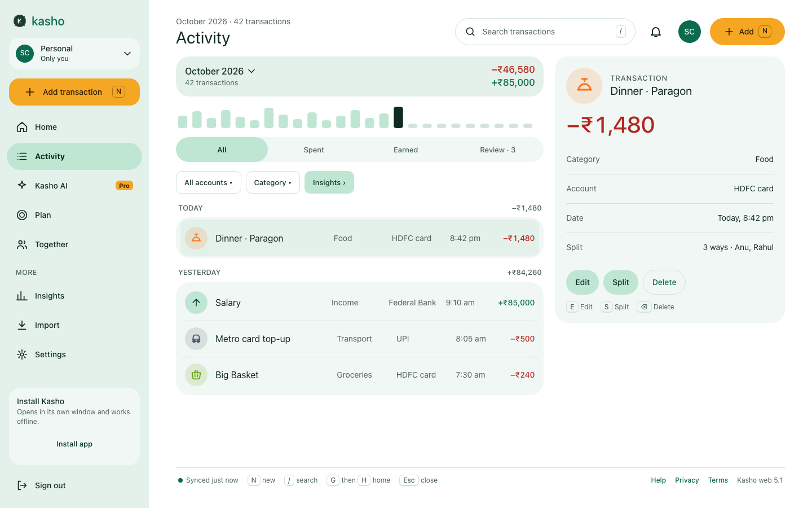Click the orange Add transaction button

(x=74, y=92)
